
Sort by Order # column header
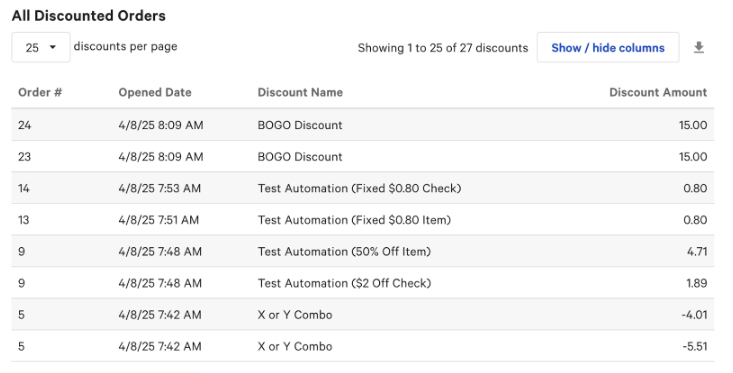tap(40, 92)
